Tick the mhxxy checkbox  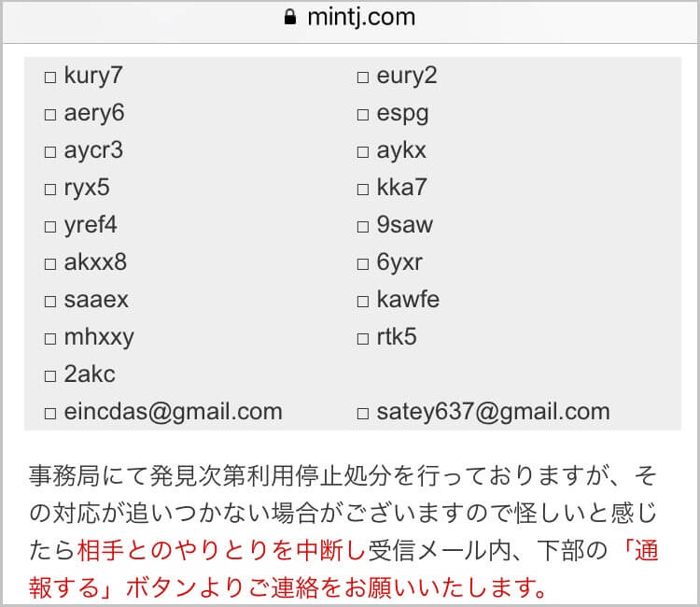click(x=50, y=338)
